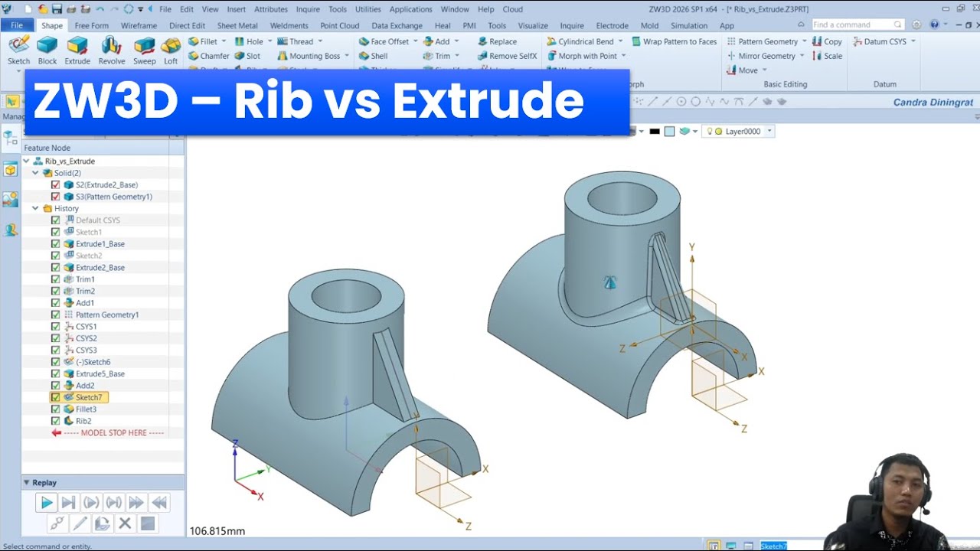This screenshot has width=980, height=551.
Task: Use the Shell tool
Action: coord(373,56)
